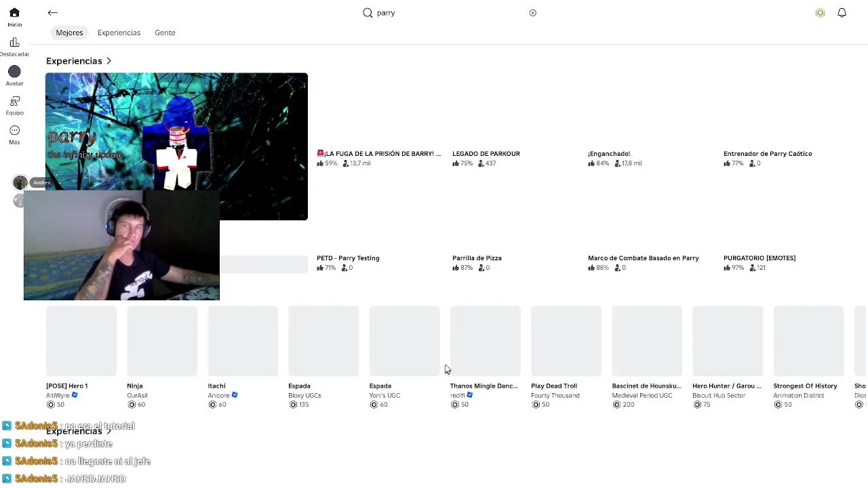Open Itachi item thumbnail

243,341
